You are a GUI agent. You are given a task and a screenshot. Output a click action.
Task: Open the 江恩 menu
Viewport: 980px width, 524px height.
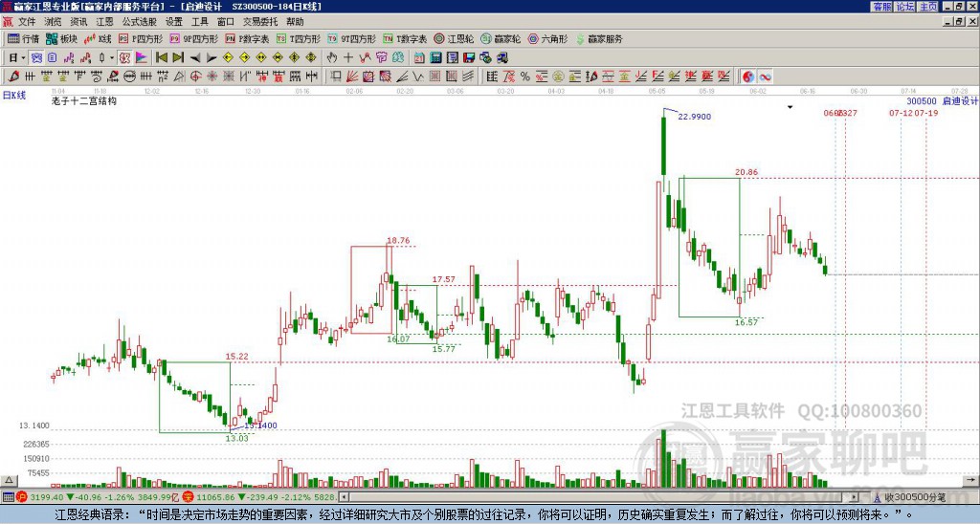pos(104,22)
